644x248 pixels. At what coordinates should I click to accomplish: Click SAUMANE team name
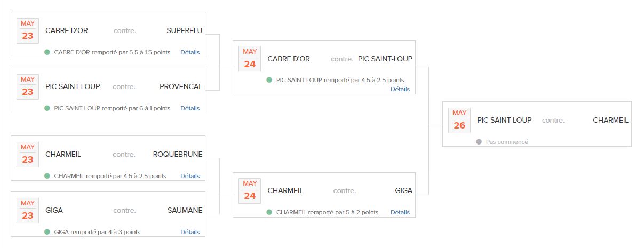[185, 210]
